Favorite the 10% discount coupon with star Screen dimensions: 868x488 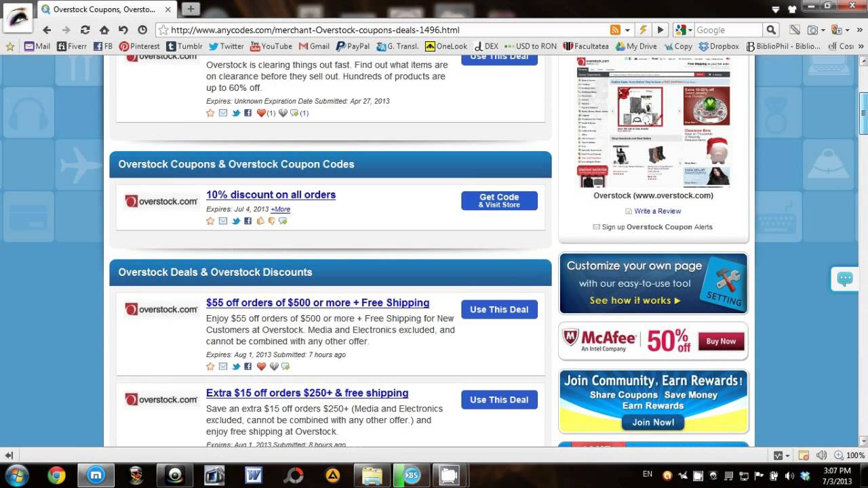(x=210, y=221)
